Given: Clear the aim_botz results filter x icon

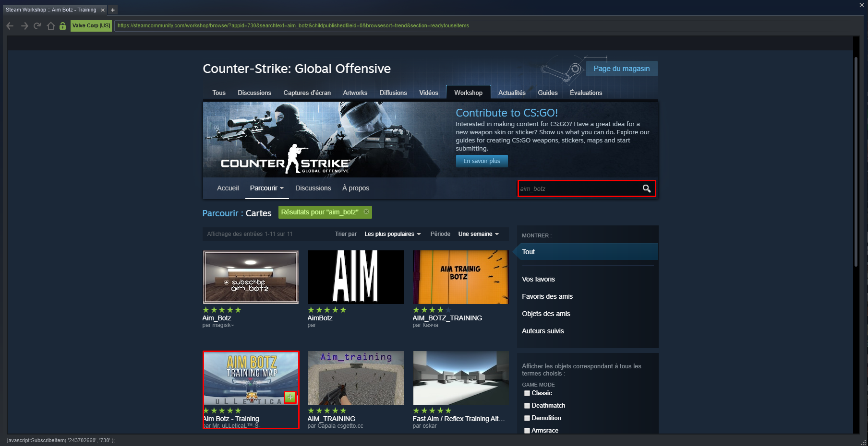Looking at the screenshot, I should coord(366,211).
